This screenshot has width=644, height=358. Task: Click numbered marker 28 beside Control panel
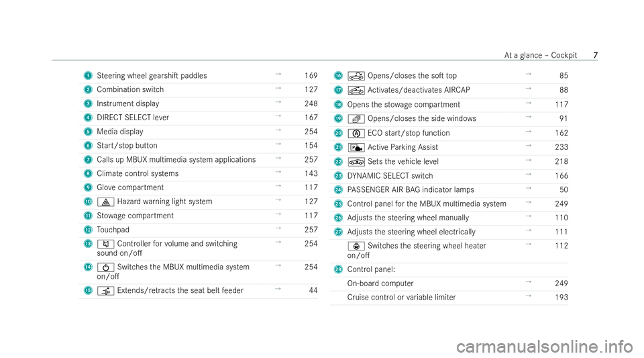click(338, 269)
